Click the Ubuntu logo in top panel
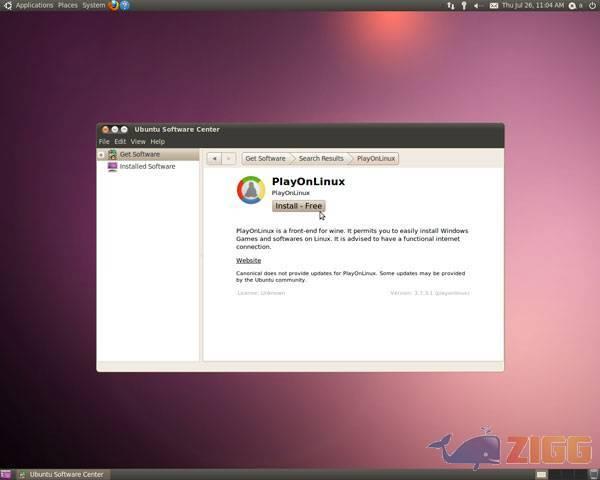This screenshot has height=480, width=600. (7, 5)
